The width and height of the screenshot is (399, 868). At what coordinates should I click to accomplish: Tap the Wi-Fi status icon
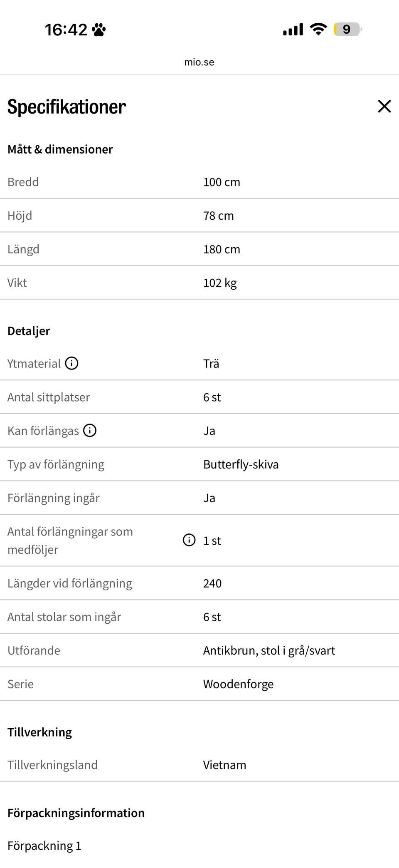pyautogui.click(x=318, y=29)
